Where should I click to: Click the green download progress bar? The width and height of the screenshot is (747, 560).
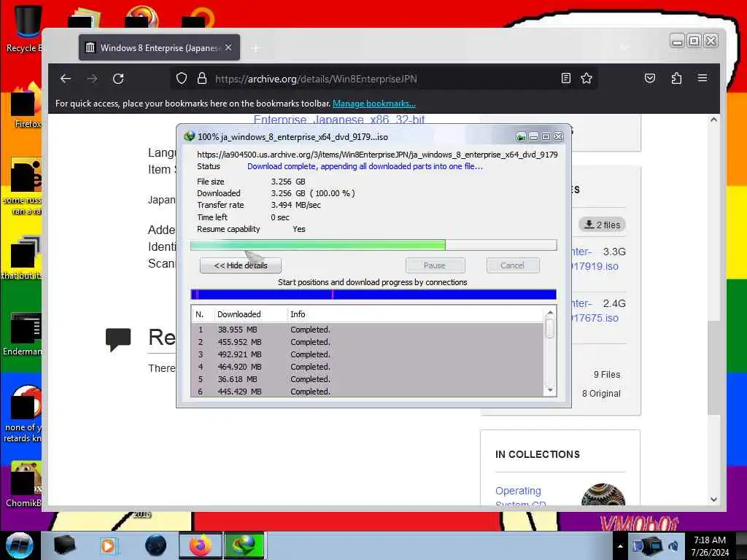pyautogui.click(x=373, y=245)
